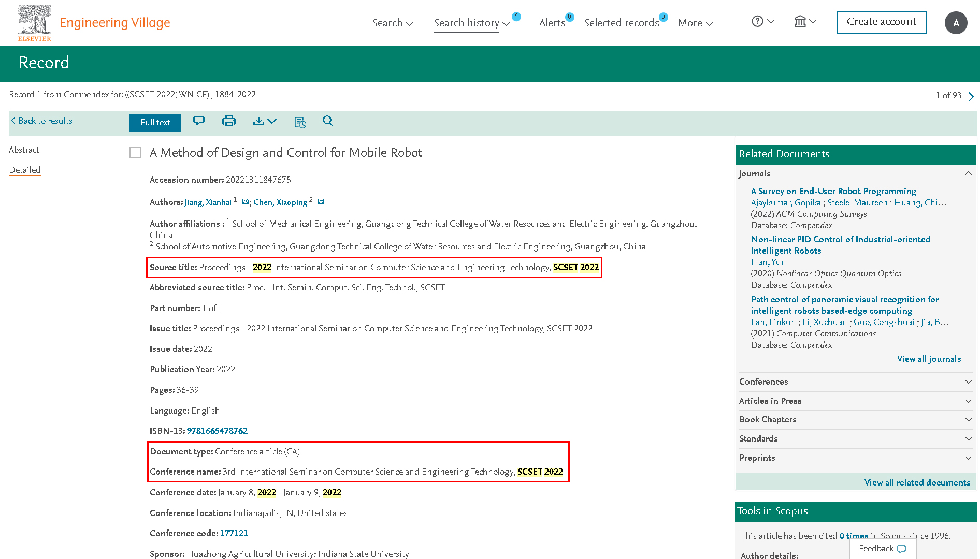Click the print icon
Image resolution: width=980 pixels, height=559 pixels.
tap(228, 121)
